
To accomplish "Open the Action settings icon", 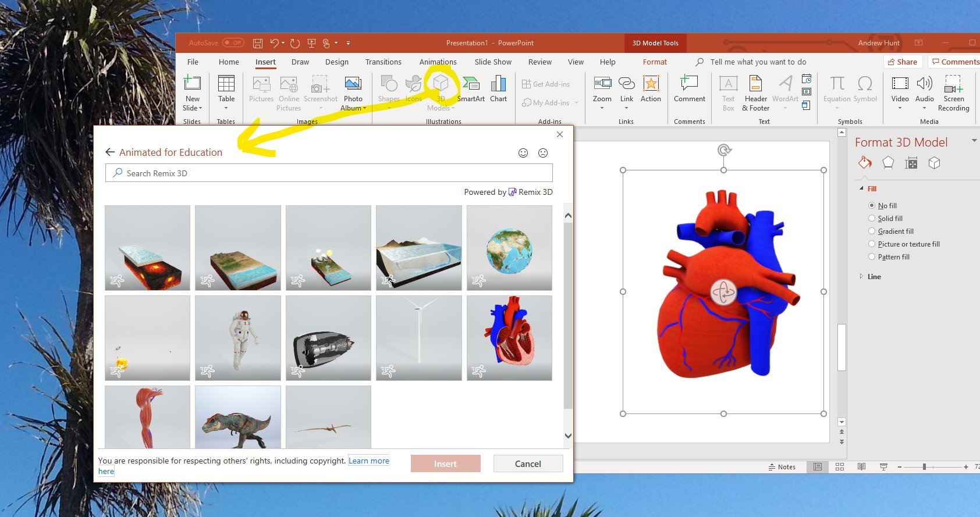I will click(651, 85).
